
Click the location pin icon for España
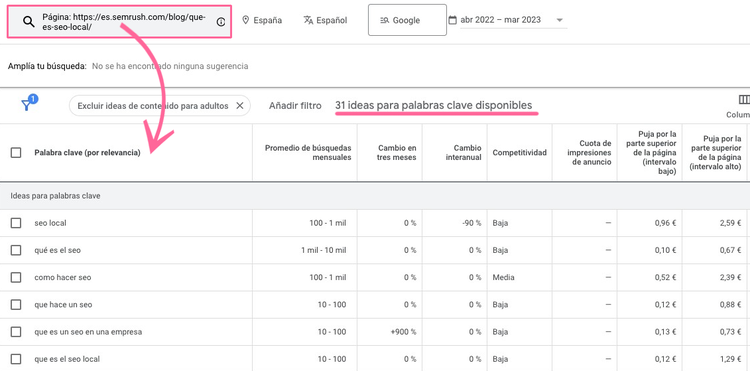click(x=246, y=20)
